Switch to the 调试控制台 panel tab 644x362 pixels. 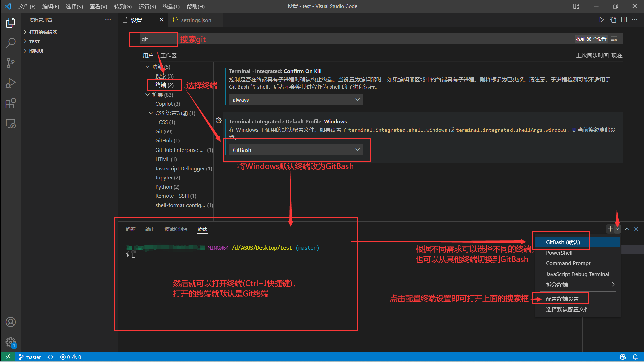(176, 229)
